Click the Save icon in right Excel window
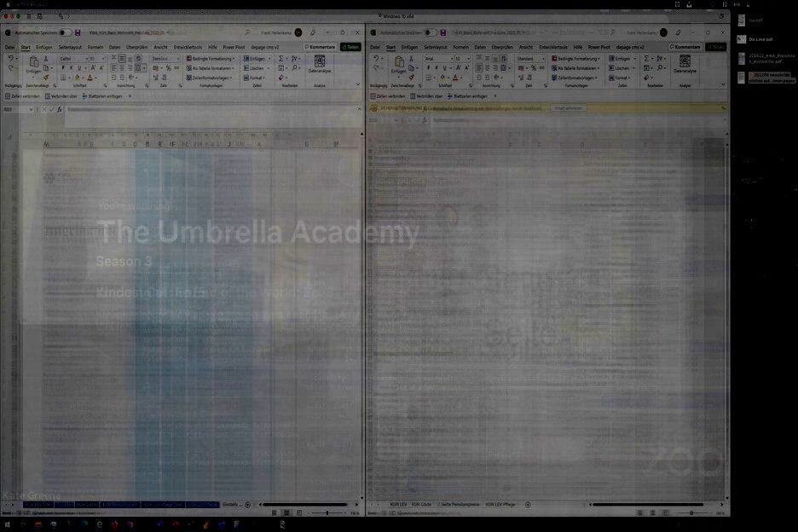This screenshot has height=532, width=798. pyautogui.click(x=442, y=32)
